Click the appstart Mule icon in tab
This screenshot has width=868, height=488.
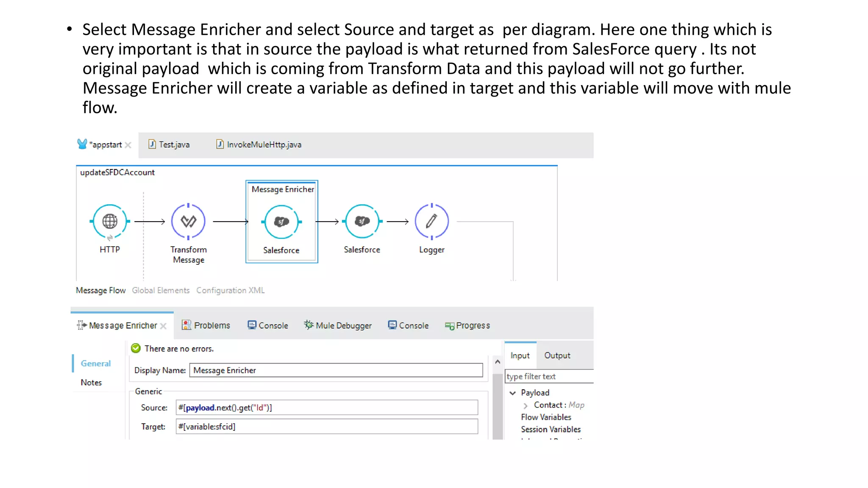82,144
